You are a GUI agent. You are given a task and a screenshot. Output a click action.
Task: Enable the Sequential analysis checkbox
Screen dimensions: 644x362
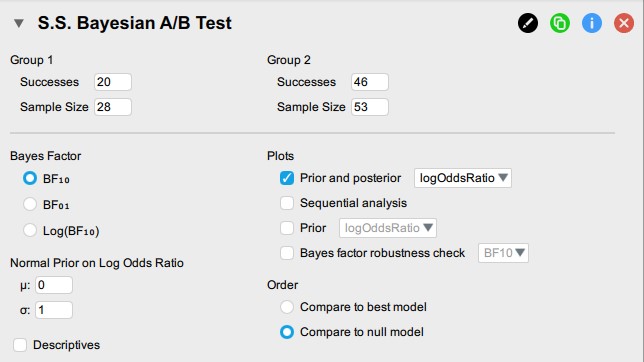pos(287,203)
